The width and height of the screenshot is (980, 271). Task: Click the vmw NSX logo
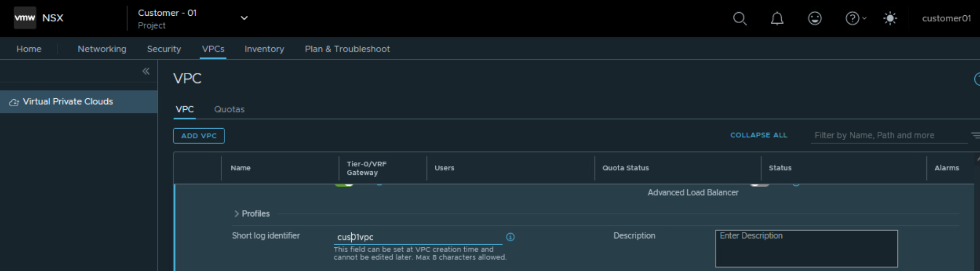(x=39, y=18)
